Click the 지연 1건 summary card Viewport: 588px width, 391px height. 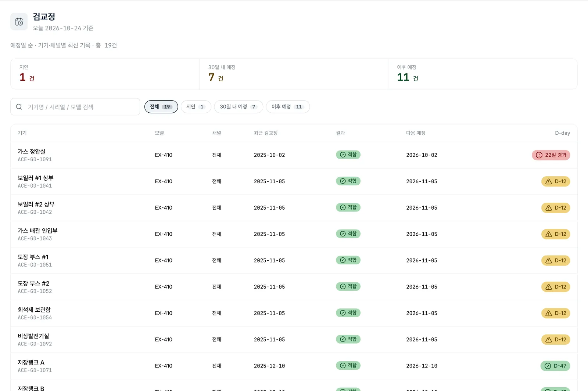(105, 74)
